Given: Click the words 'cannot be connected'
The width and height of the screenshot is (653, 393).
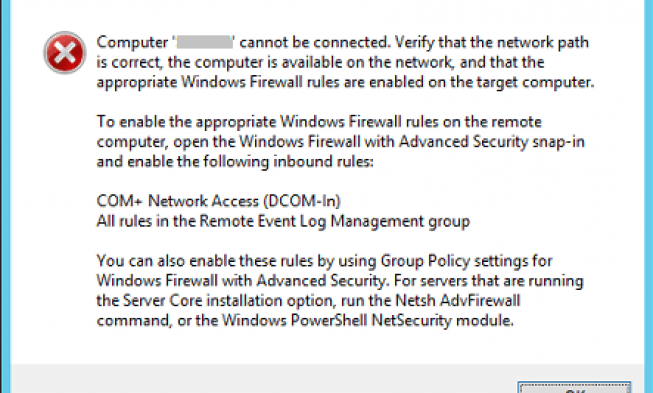Looking at the screenshot, I should 314,42.
